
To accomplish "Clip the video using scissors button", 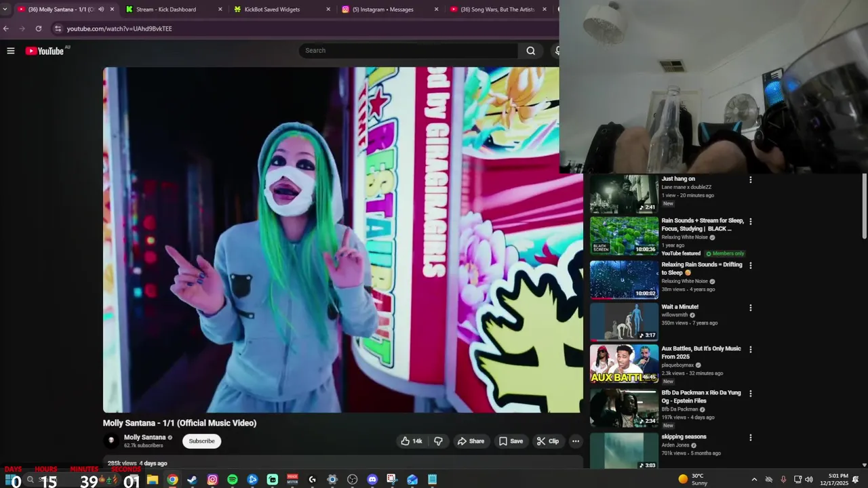I will [548, 441].
